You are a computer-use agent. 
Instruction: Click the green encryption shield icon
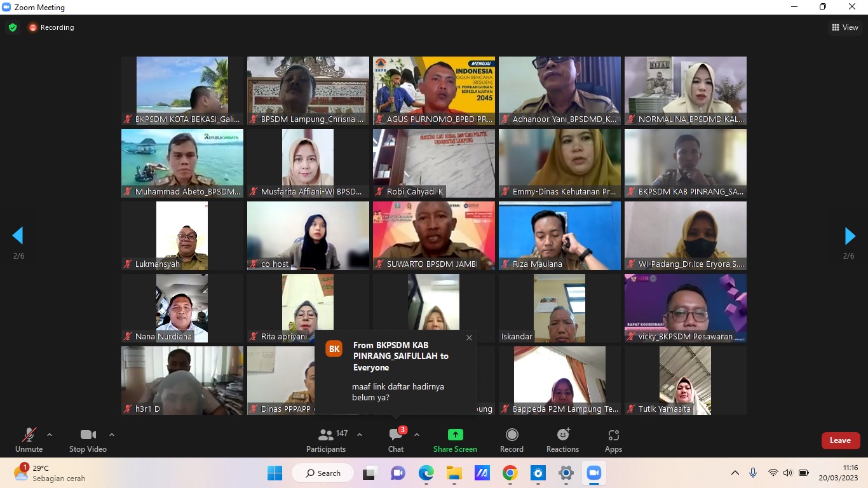click(13, 27)
